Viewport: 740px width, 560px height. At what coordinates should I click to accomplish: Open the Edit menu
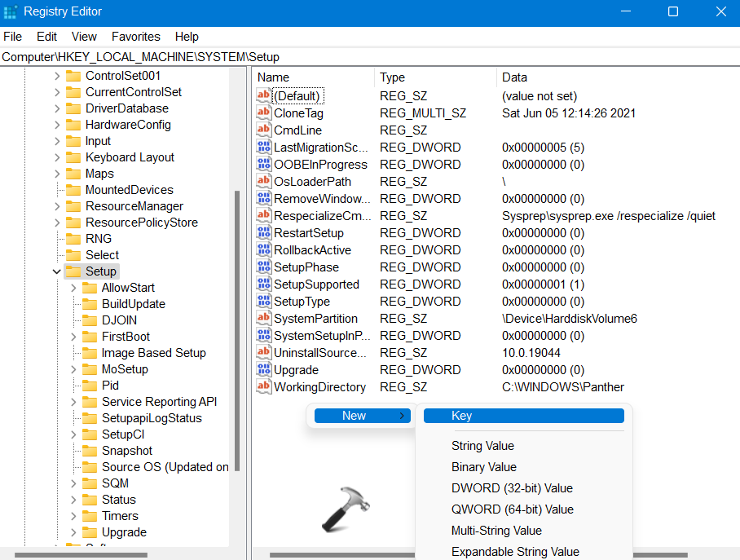[46, 37]
